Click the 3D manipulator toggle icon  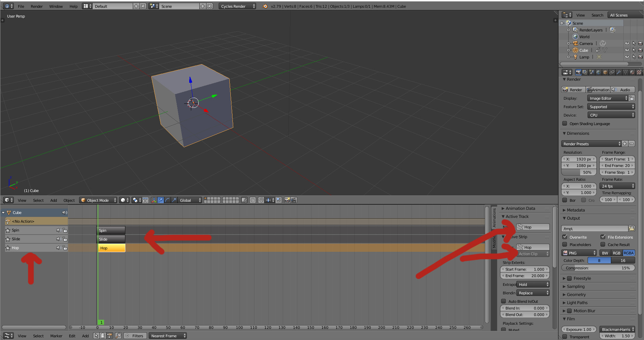[154, 200]
